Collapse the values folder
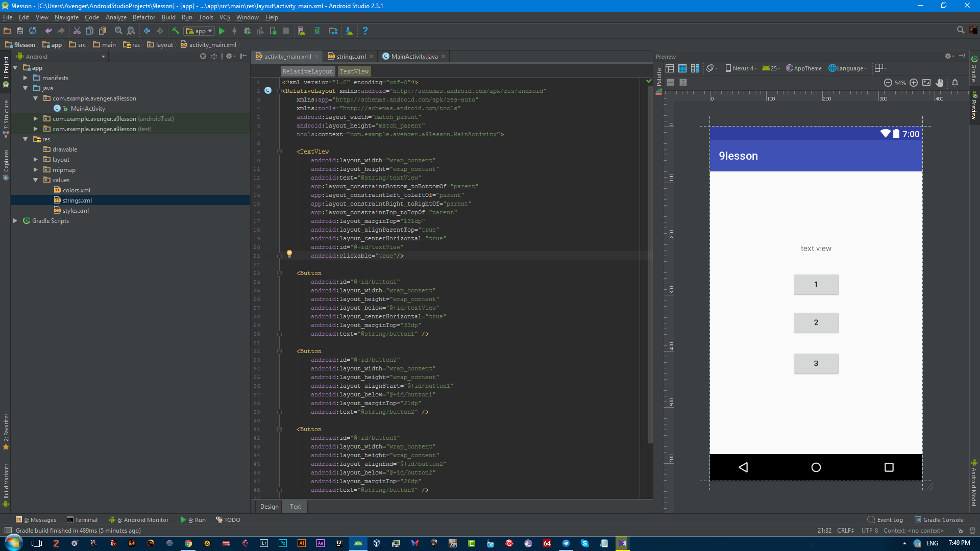Image resolution: width=980 pixels, height=551 pixels. click(35, 180)
